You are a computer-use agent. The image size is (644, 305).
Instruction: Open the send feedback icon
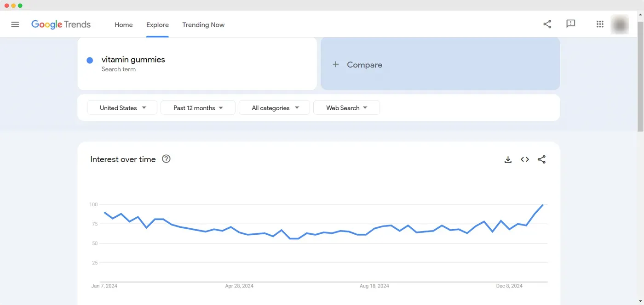[571, 24]
